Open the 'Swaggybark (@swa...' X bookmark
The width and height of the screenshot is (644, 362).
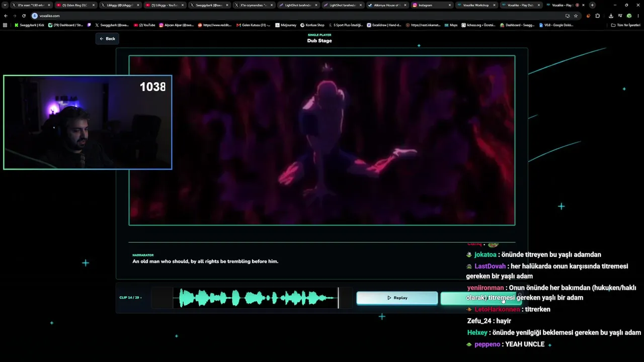(x=112, y=25)
